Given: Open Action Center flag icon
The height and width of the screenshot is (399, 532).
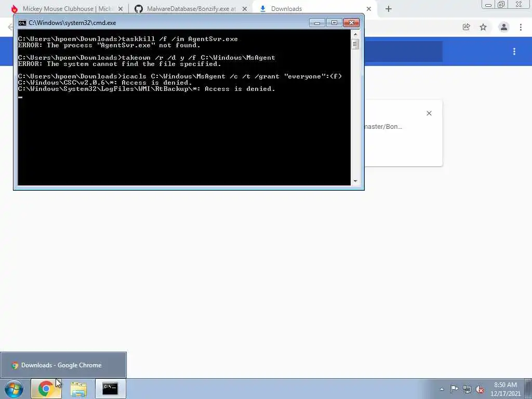Looking at the screenshot, I should pos(454,389).
